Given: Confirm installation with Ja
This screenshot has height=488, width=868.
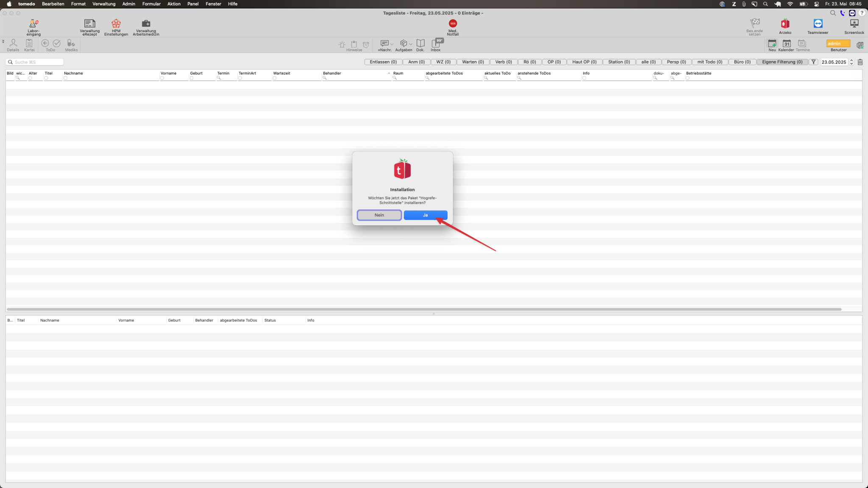Looking at the screenshot, I should pyautogui.click(x=425, y=215).
